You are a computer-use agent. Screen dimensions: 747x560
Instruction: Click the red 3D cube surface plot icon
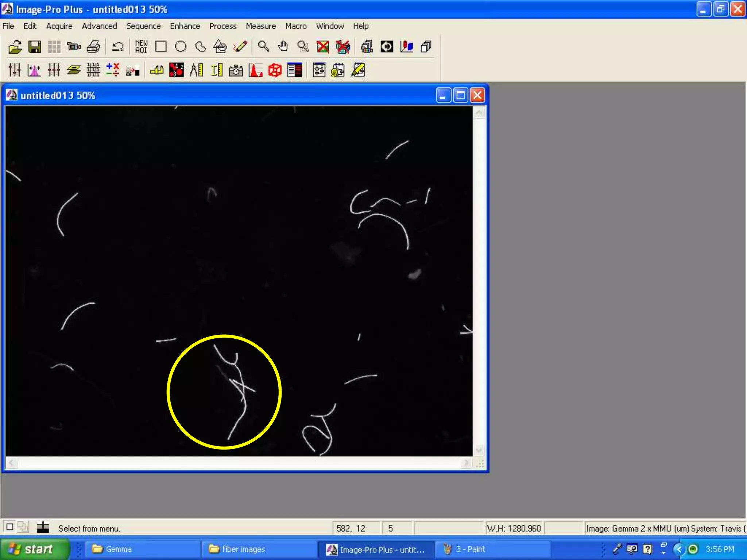point(275,70)
